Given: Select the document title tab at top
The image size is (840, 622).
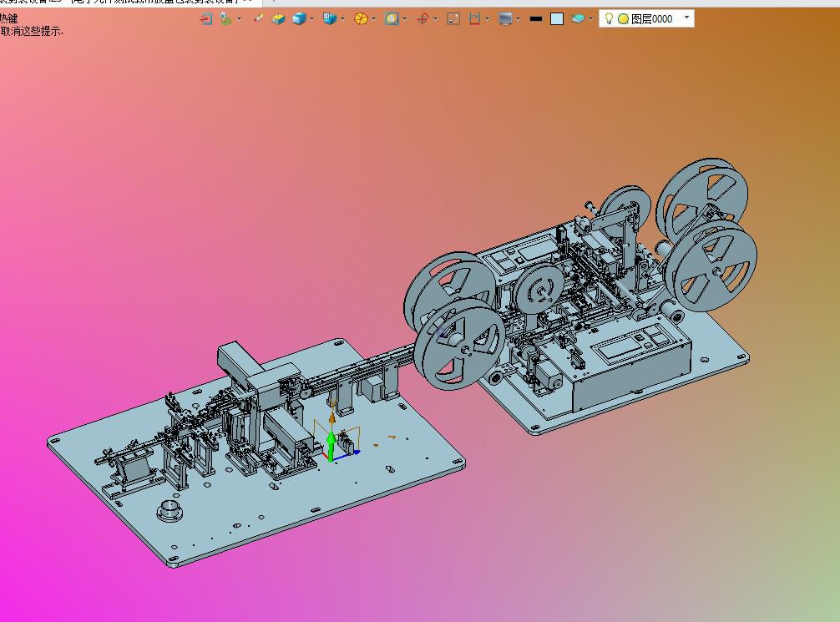Looking at the screenshot, I should [x=125, y=2].
